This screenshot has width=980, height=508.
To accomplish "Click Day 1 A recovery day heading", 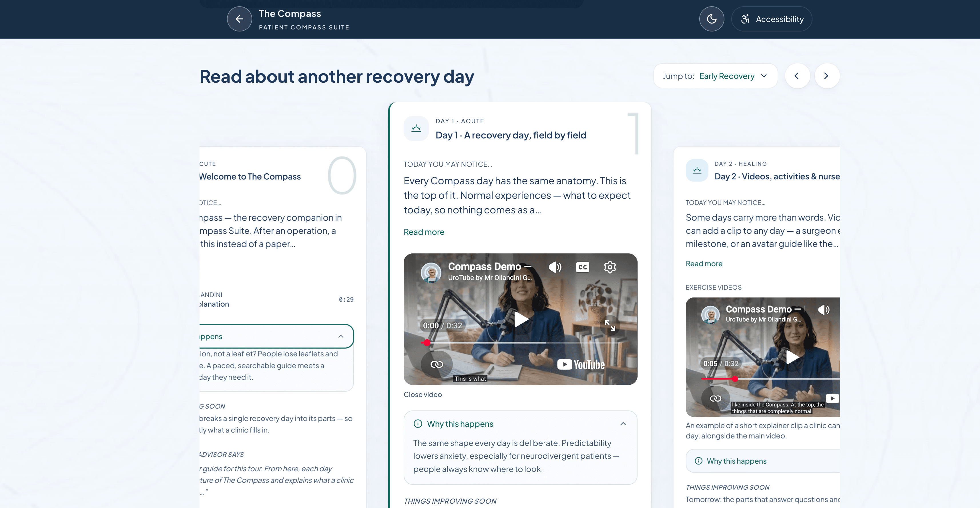I will click(511, 135).
